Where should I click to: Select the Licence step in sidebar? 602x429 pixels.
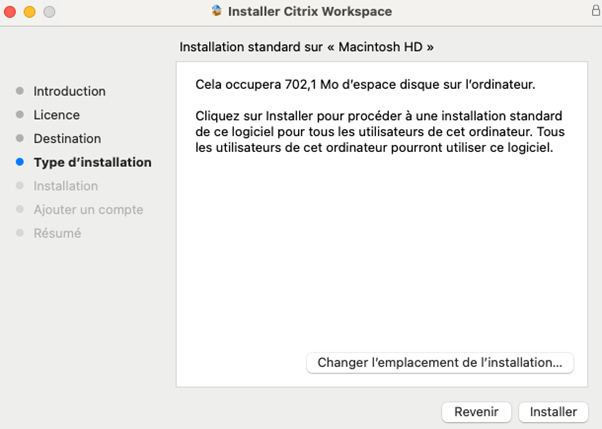coord(56,115)
